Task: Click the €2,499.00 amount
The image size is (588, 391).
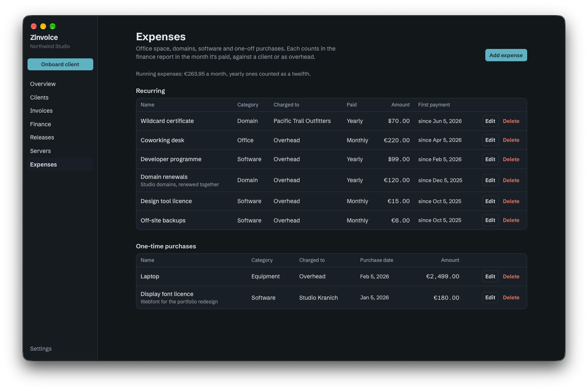Action: click(443, 276)
